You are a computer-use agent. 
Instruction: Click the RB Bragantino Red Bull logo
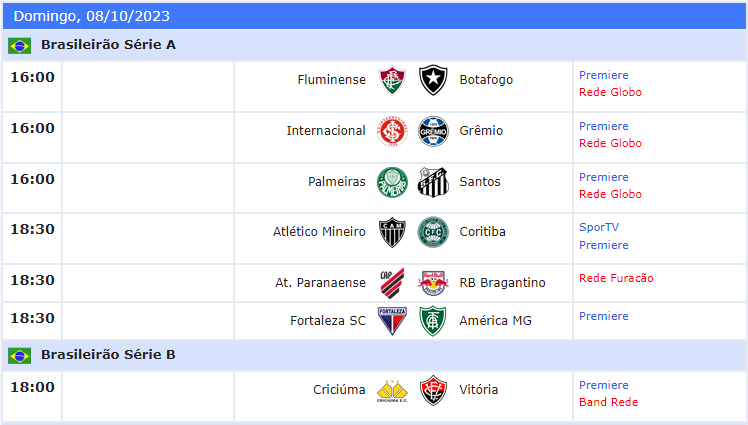[433, 283]
